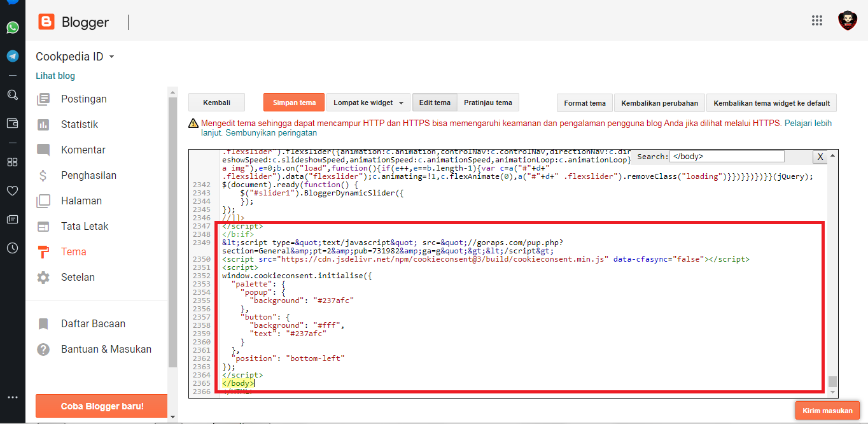Image resolution: width=868 pixels, height=424 pixels.
Task: Open the sidebar wallet icon
Action: (x=12, y=124)
